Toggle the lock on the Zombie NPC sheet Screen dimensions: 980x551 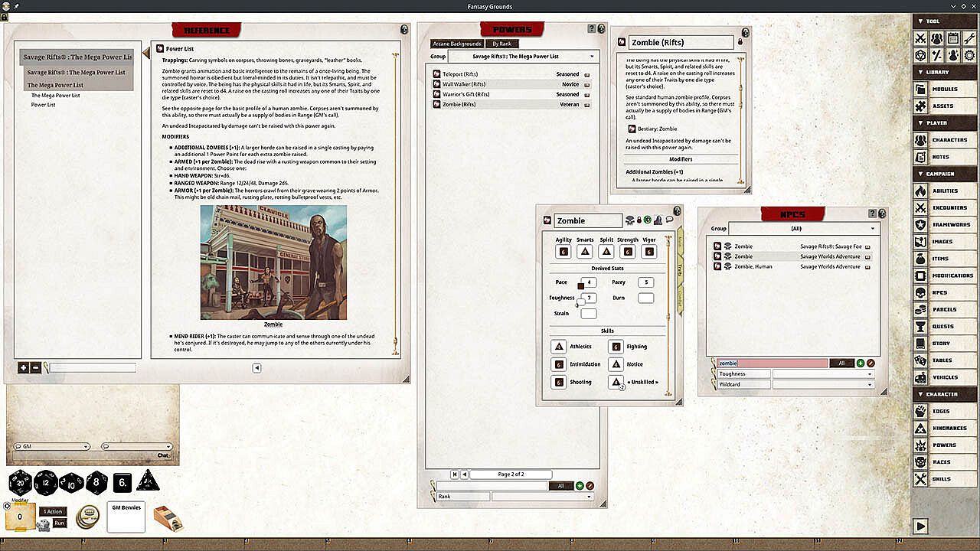point(639,220)
